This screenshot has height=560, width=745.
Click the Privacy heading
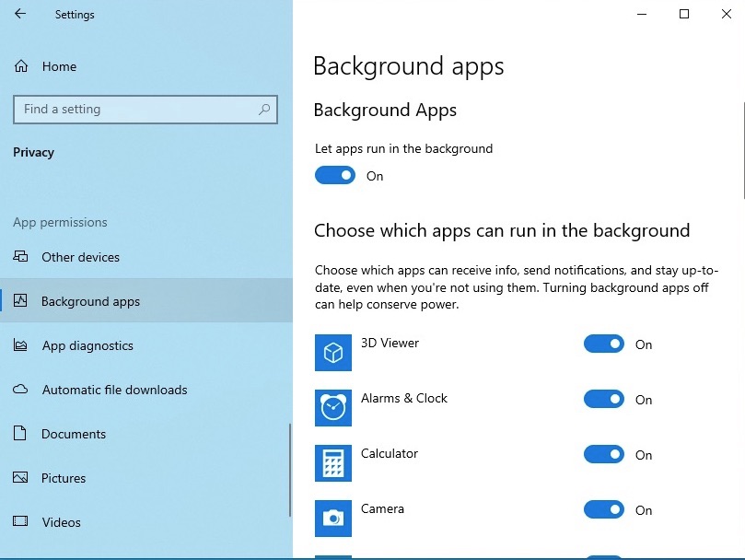point(33,152)
